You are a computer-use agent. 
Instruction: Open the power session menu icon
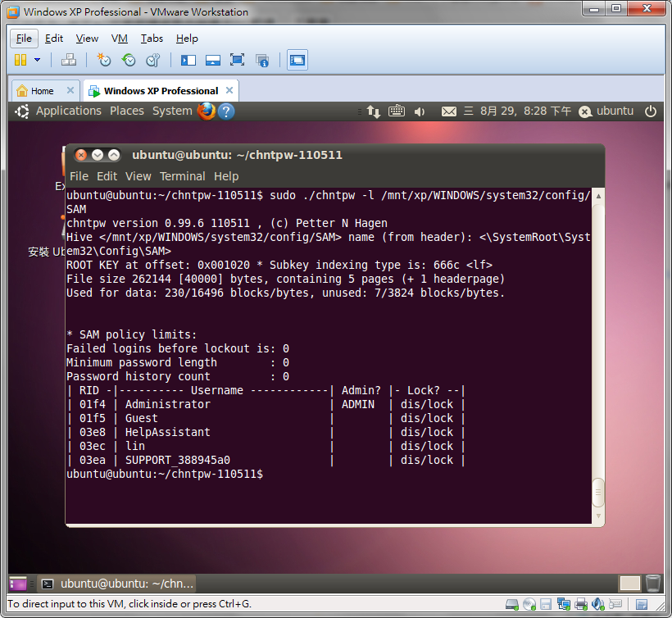[x=650, y=111]
